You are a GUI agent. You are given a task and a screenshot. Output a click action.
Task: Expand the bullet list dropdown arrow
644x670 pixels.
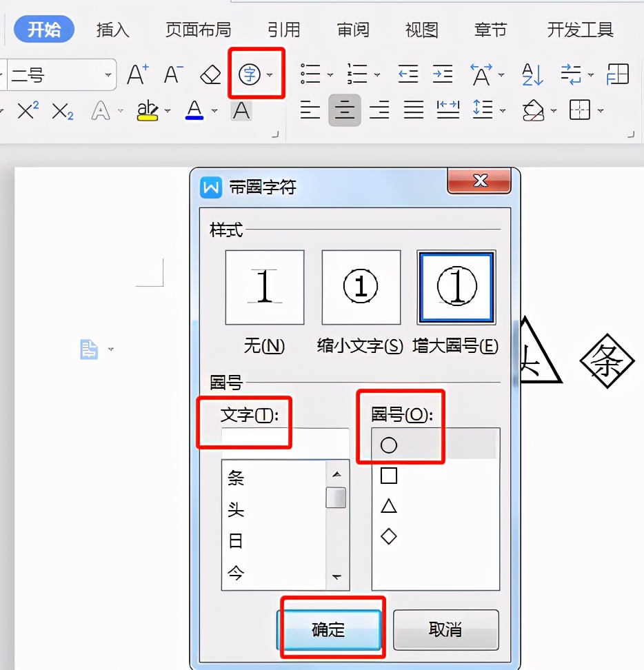coord(330,74)
